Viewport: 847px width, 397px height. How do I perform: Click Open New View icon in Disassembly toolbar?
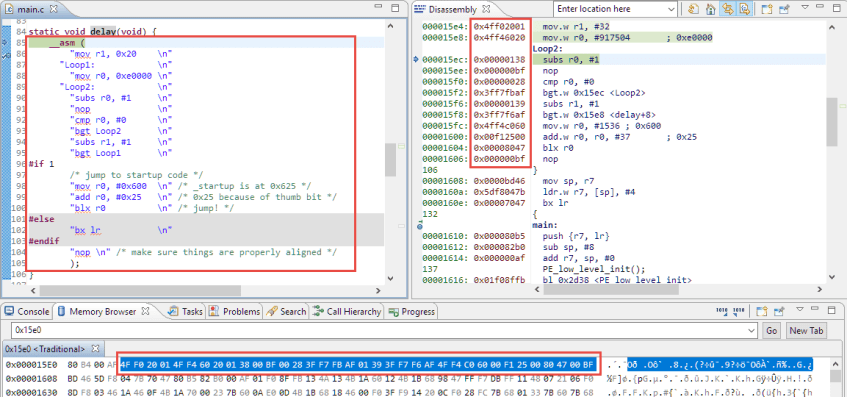pyautogui.click(x=766, y=9)
